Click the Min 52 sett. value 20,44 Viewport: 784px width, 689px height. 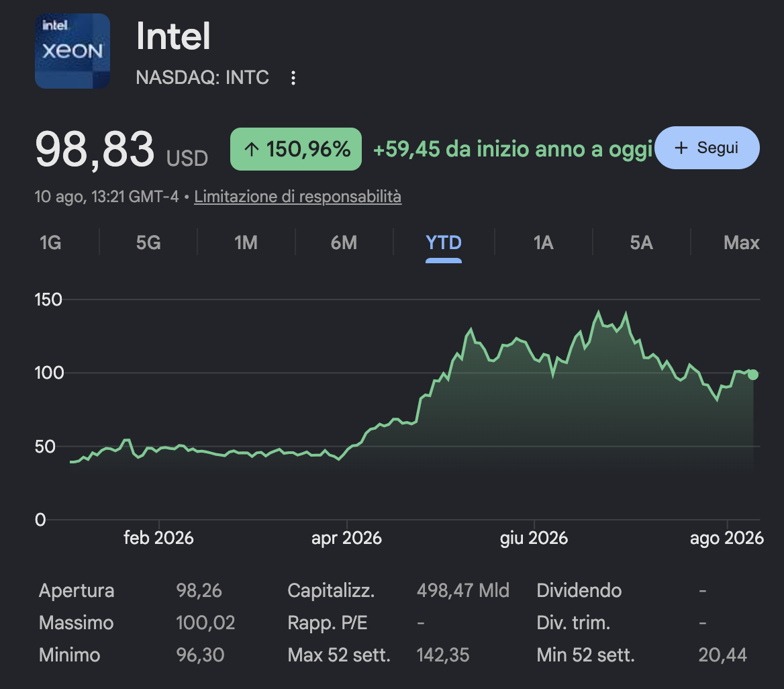(722, 655)
